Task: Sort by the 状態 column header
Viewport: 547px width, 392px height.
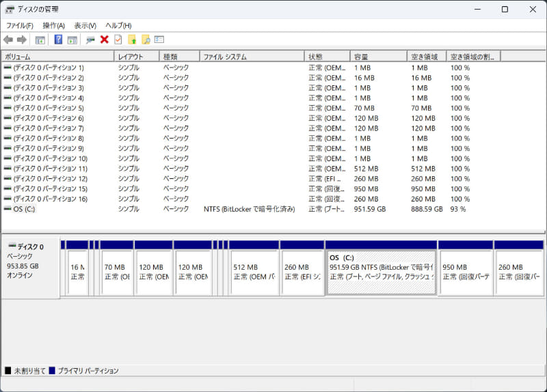Action: tap(328, 57)
